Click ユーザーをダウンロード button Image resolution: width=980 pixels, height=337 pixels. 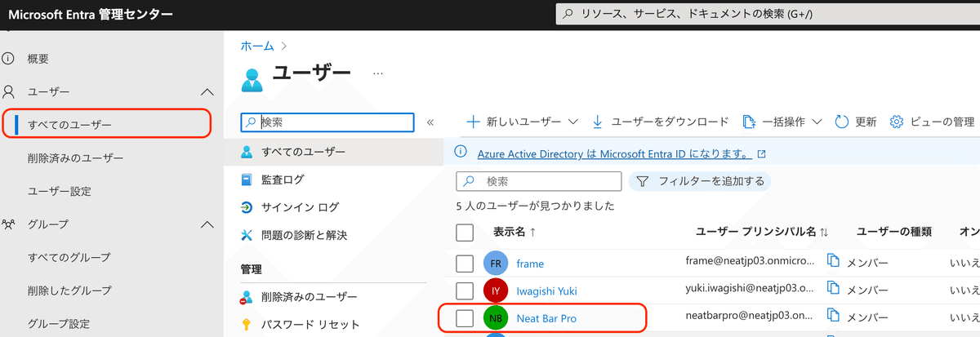[660, 122]
